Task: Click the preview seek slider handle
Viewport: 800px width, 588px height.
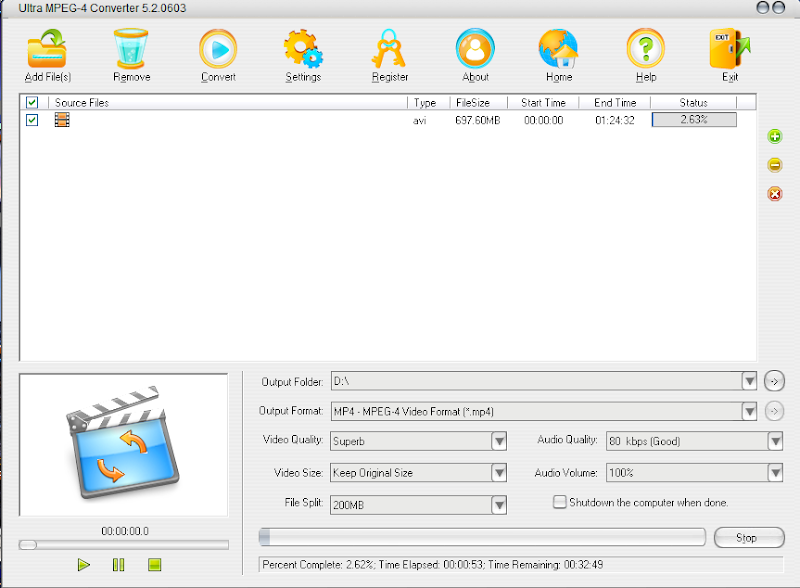Action: pyautogui.click(x=28, y=545)
